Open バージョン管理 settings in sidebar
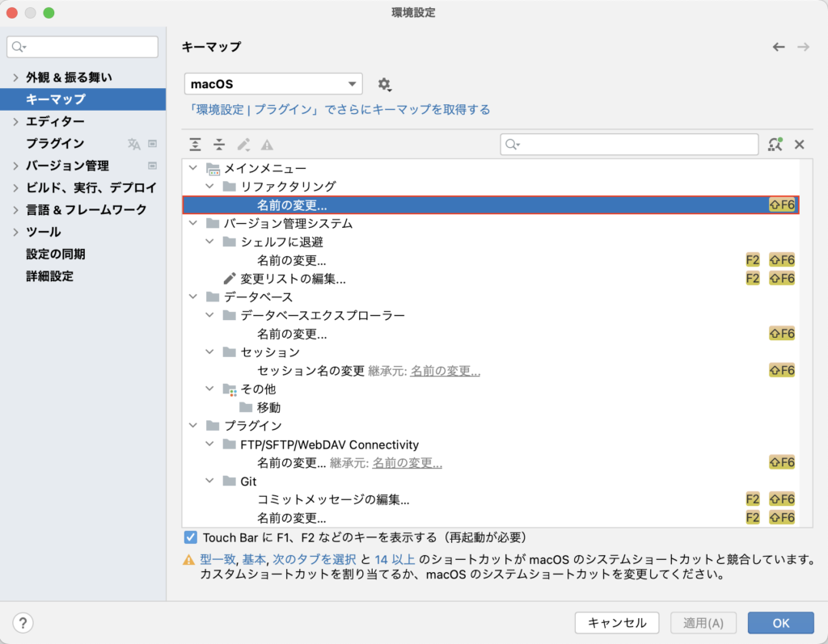828x644 pixels. (68, 166)
